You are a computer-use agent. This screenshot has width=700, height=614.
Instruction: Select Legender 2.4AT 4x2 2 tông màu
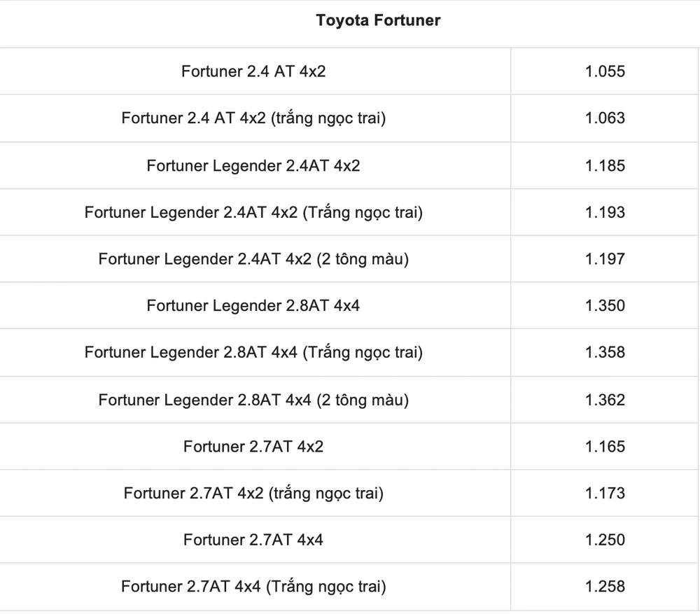point(253,259)
